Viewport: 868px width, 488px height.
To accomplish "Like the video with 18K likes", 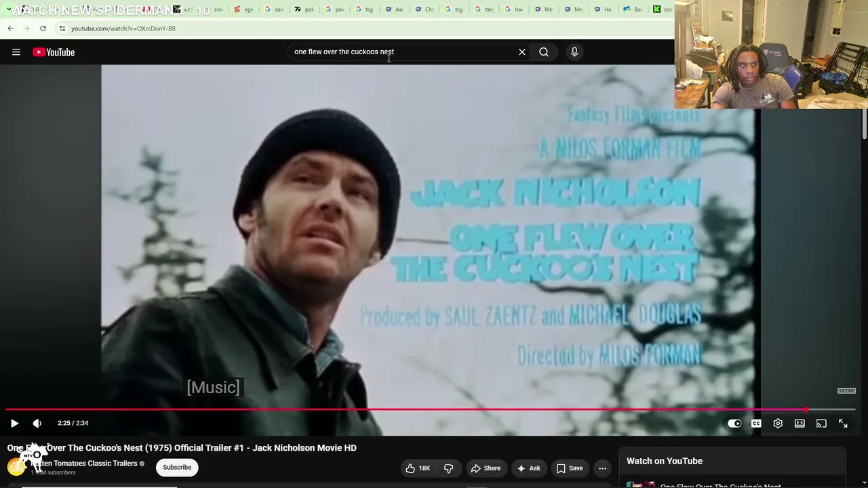I will pyautogui.click(x=418, y=468).
